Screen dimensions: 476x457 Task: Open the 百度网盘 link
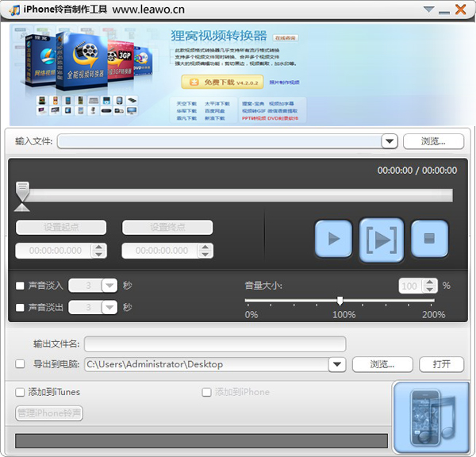[x=215, y=111]
